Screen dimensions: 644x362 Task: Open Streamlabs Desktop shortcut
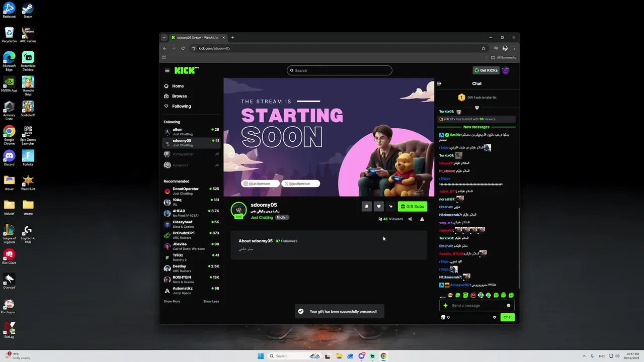click(x=28, y=61)
